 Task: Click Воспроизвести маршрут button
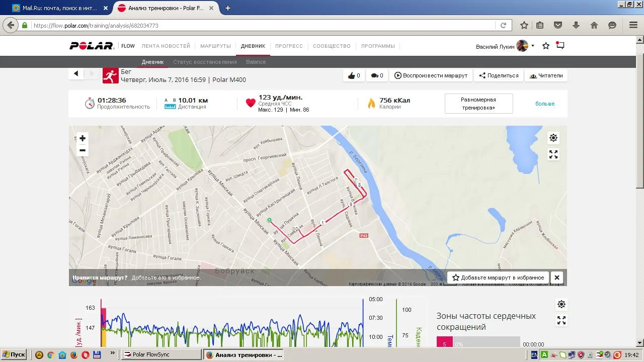click(x=431, y=75)
